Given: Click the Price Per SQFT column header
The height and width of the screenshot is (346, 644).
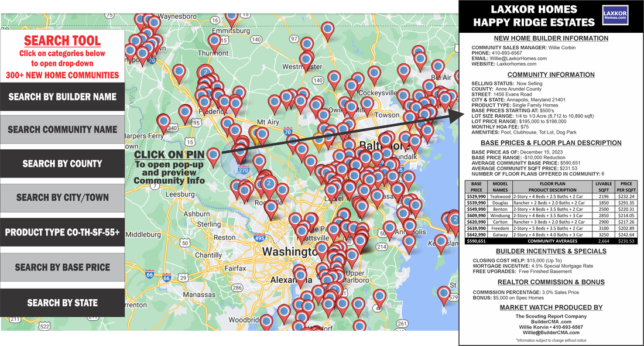Looking at the screenshot, I should [626, 187].
